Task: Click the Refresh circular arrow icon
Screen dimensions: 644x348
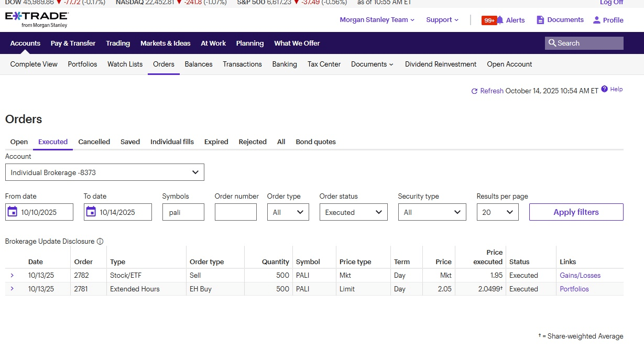Action: 475,91
